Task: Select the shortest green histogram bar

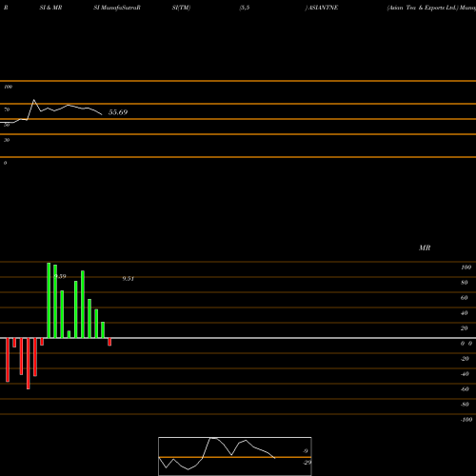Action: [x=69, y=334]
